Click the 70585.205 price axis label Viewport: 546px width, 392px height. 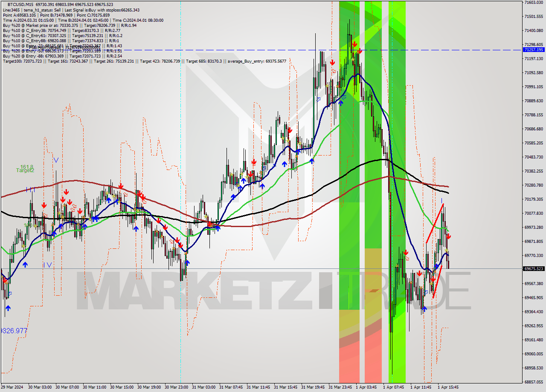(x=534, y=143)
